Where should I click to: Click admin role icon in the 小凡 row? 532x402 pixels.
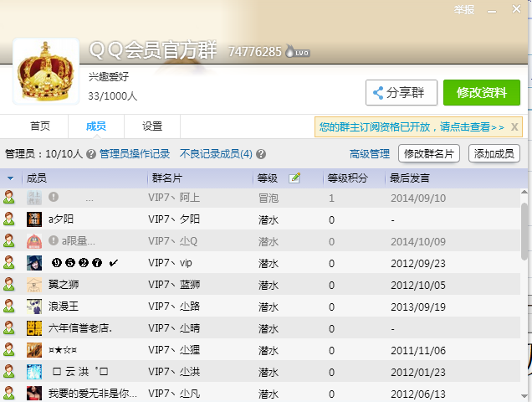(9, 393)
